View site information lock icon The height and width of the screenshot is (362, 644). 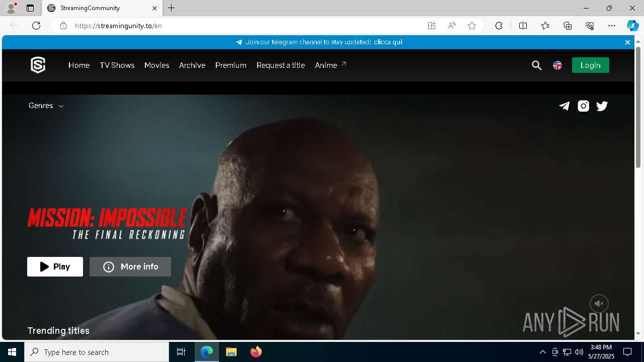63,26
